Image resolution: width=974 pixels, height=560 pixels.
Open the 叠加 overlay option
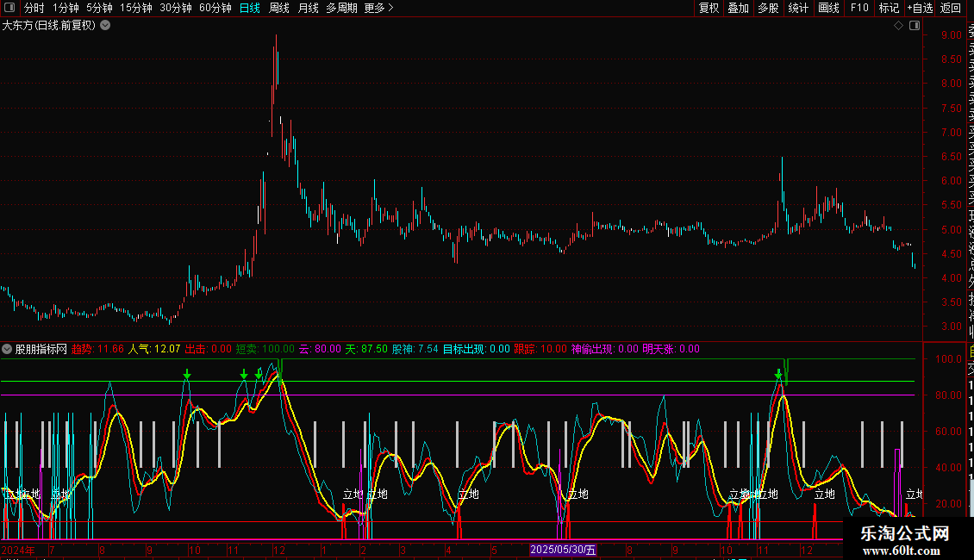(x=738, y=8)
